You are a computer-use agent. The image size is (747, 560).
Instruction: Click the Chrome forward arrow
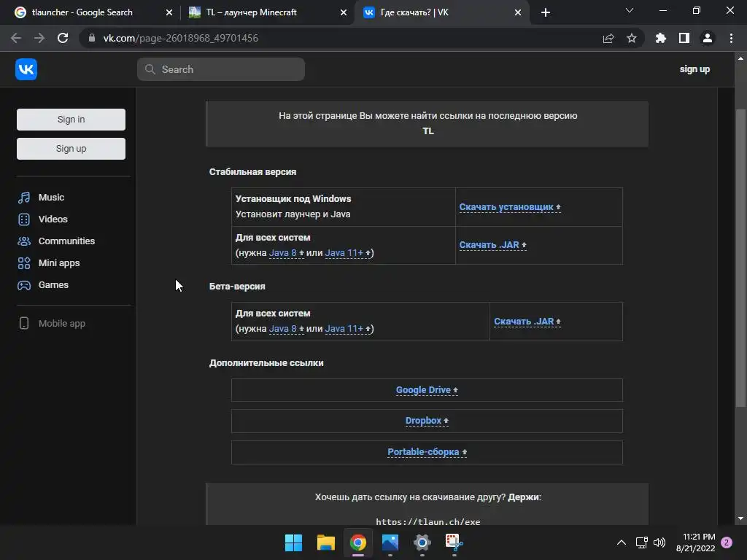tap(39, 38)
